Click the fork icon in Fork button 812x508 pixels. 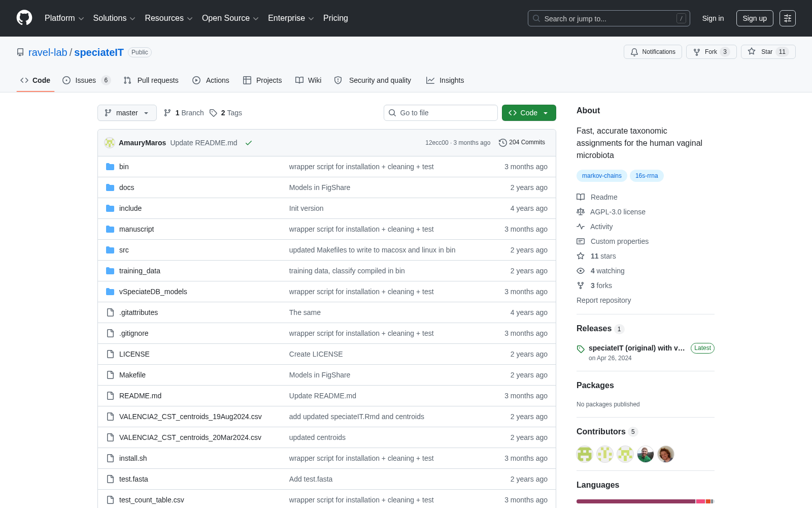[x=697, y=52]
